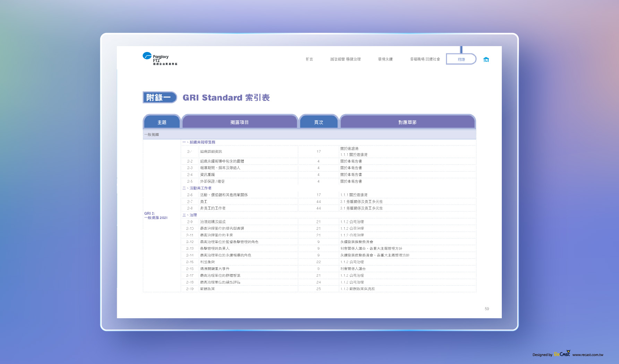Select the 組織詳細資訊 disclosure item
Image resolution: width=619 pixels, height=364 pixels.
tap(211, 151)
